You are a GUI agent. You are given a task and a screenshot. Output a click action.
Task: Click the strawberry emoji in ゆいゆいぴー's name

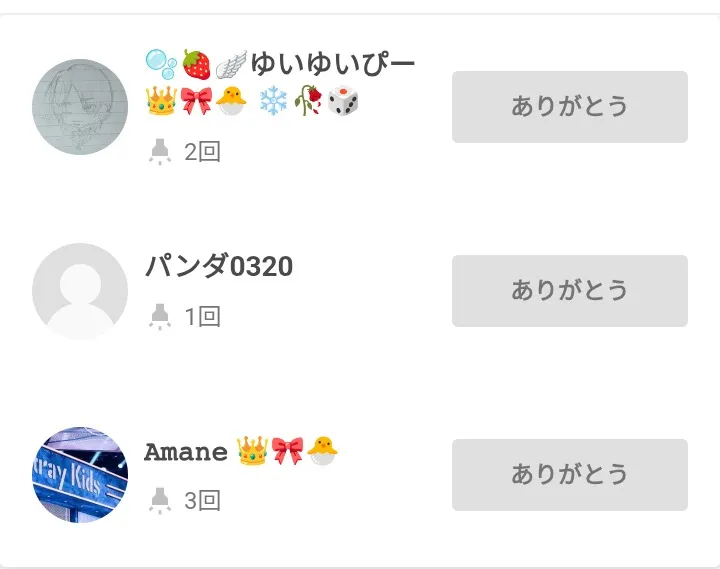197,65
